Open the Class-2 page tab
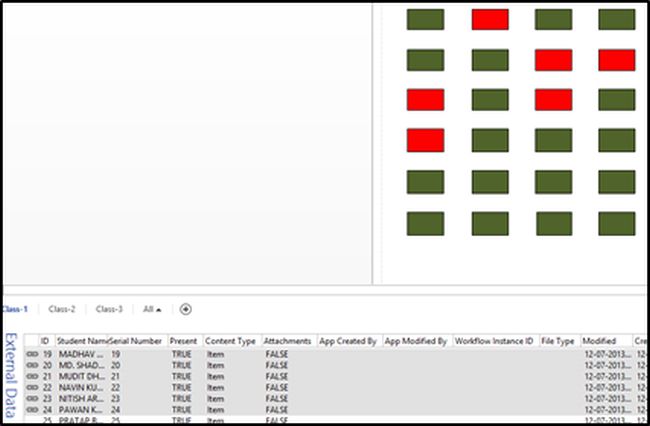The height and width of the screenshot is (426, 650). 62,309
